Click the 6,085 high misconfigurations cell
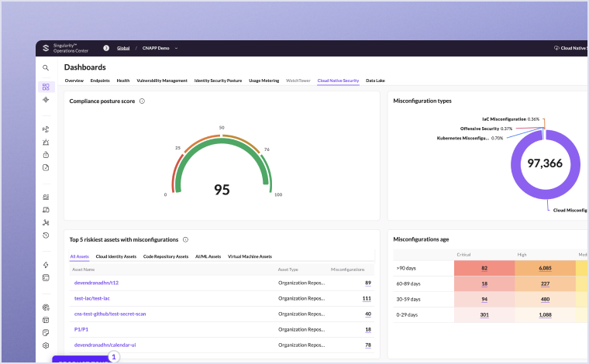Image resolution: width=589 pixels, height=364 pixels. (x=544, y=269)
